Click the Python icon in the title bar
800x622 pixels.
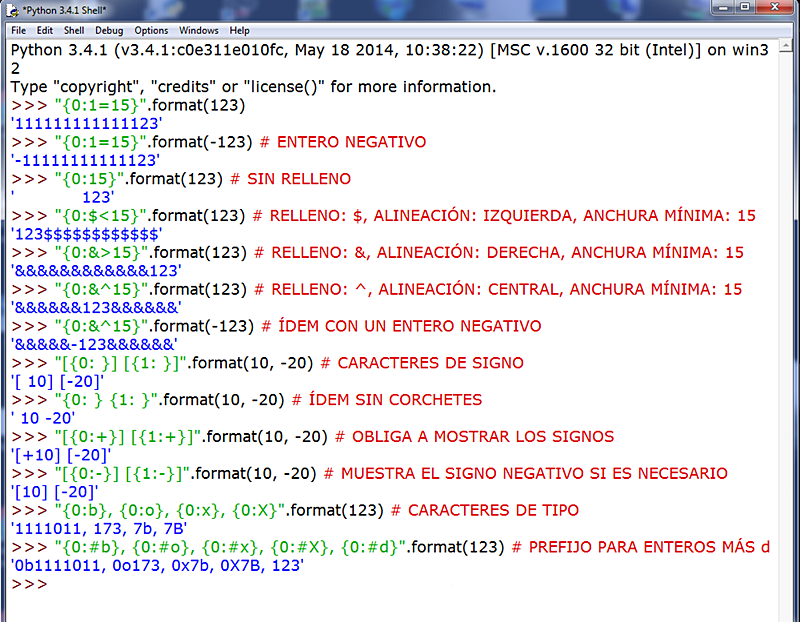pos(10,10)
